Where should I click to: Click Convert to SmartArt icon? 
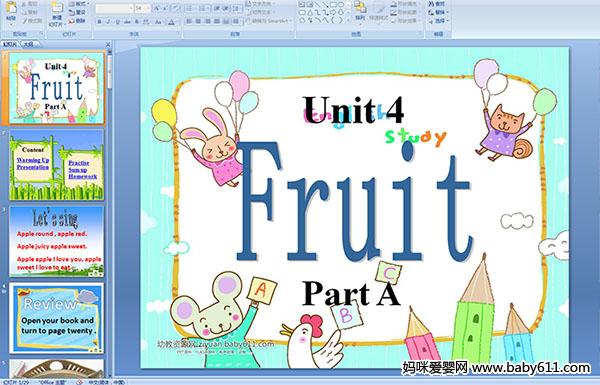point(249,21)
